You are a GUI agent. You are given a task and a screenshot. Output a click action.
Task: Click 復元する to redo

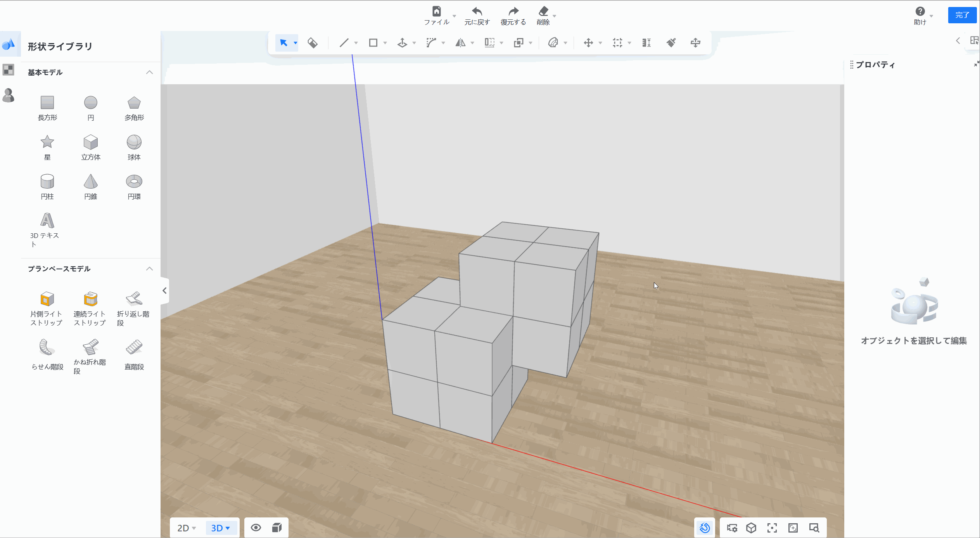pos(513,16)
